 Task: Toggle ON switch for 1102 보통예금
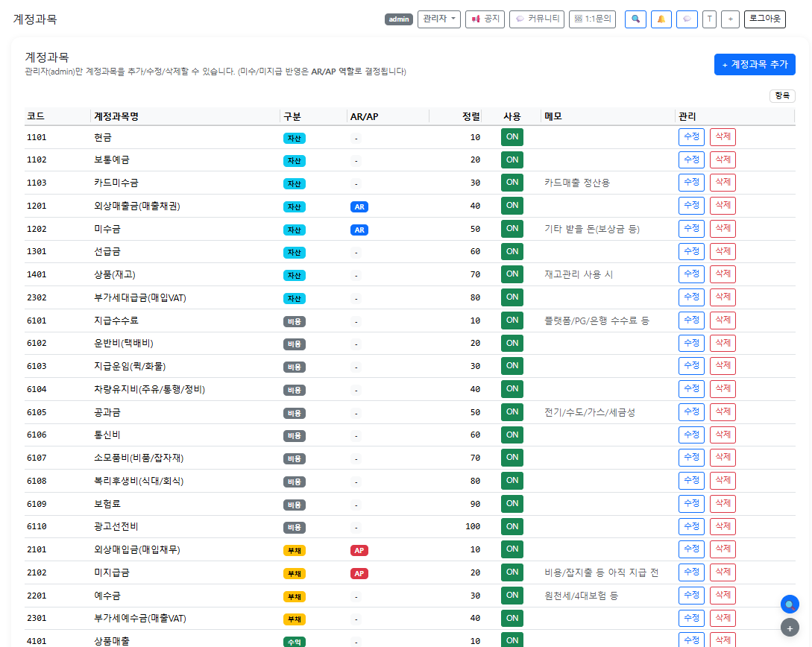(x=512, y=160)
